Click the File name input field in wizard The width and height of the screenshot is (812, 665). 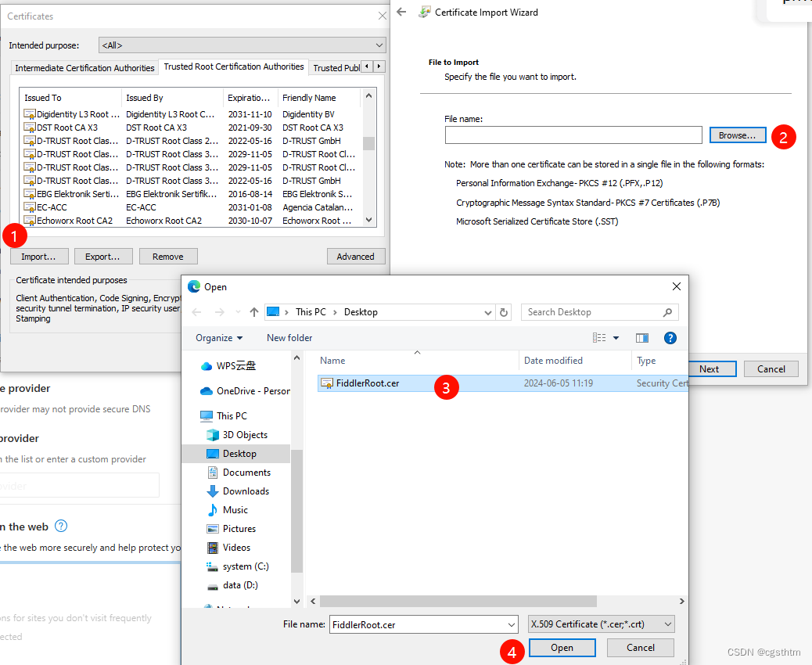tap(573, 135)
